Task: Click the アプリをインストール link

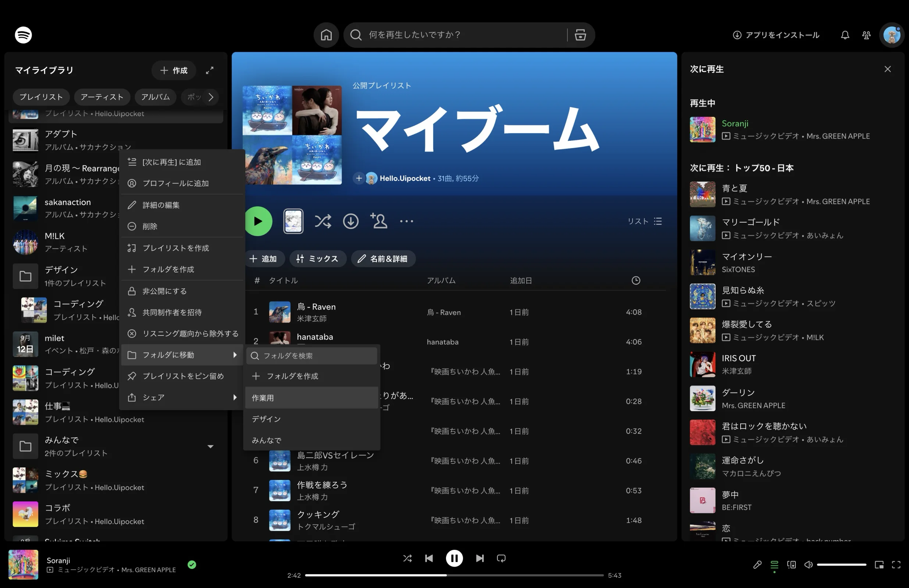Action: [776, 35]
